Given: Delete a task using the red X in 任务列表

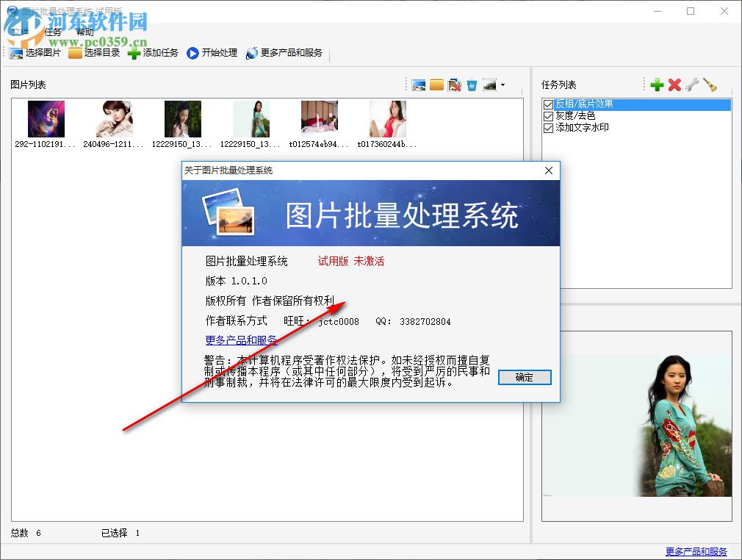Looking at the screenshot, I should coord(674,84).
